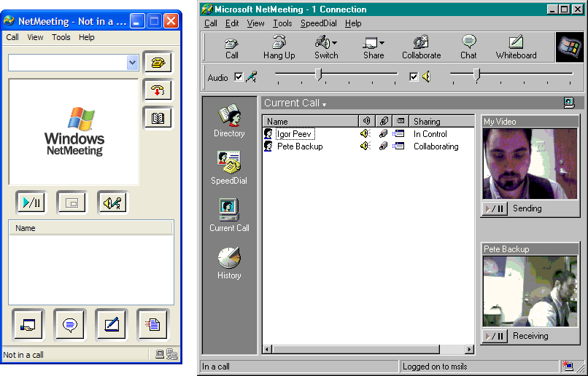588x376 pixels.
Task: Click the place call phone icon in small NetMeeting
Action: [158, 63]
